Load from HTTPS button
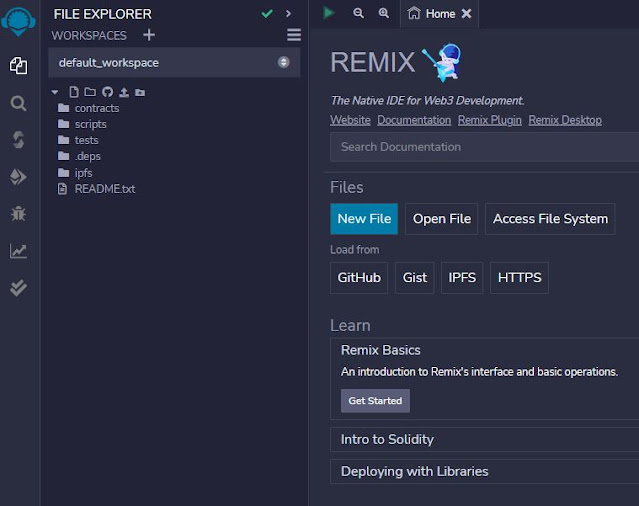The image size is (639, 506). (519, 278)
